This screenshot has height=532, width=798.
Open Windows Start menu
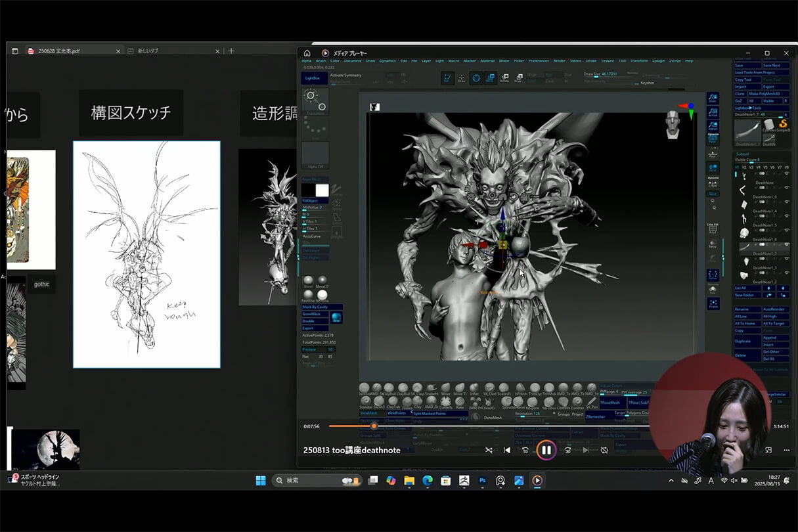pyautogui.click(x=261, y=480)
